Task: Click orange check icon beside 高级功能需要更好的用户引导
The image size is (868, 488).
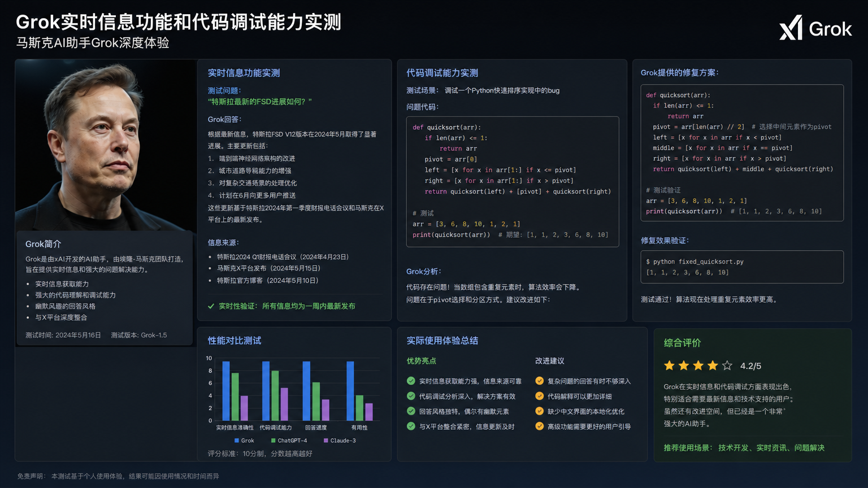Action: (x=540, y=426)
